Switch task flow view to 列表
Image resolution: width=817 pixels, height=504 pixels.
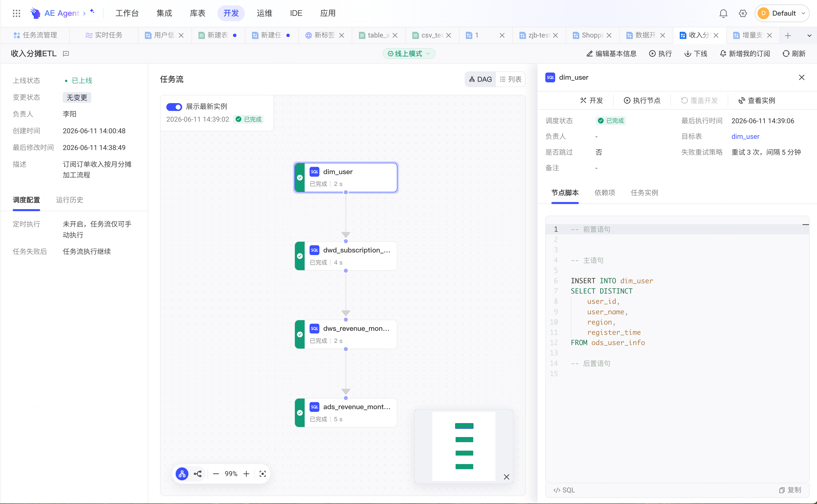[510, 79]
